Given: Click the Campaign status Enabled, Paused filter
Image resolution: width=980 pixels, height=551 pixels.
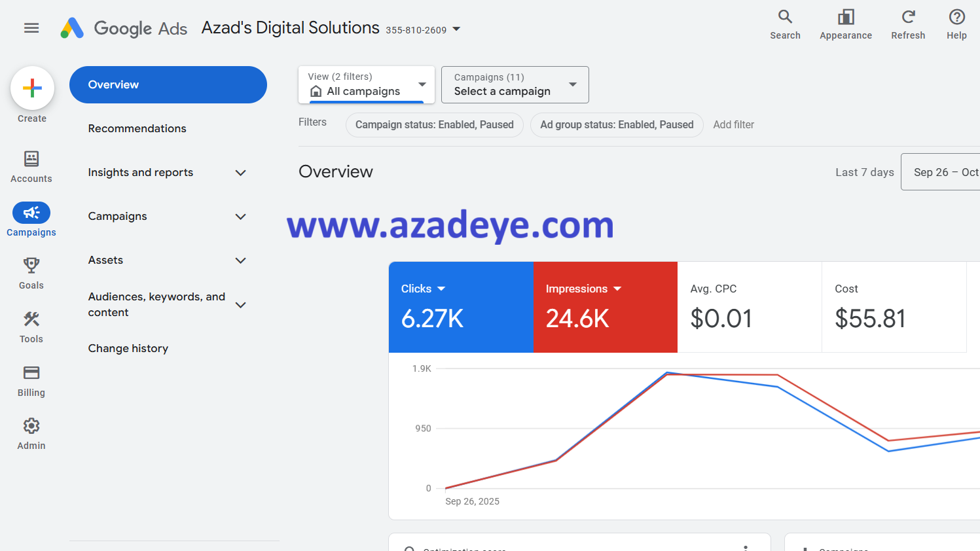Looking at the screenshot, I should point(434,124).
